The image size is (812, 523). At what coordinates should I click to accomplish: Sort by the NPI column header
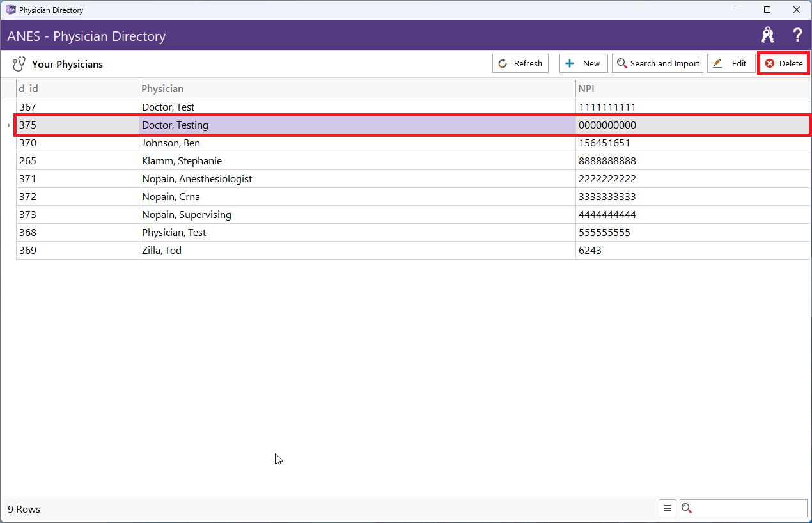coord(693,88)
